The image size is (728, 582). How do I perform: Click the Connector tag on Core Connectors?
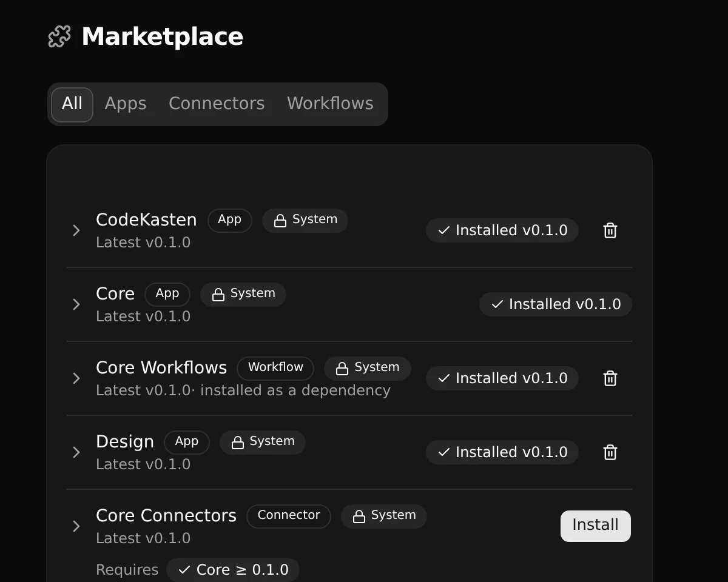[x=289, y=517]
